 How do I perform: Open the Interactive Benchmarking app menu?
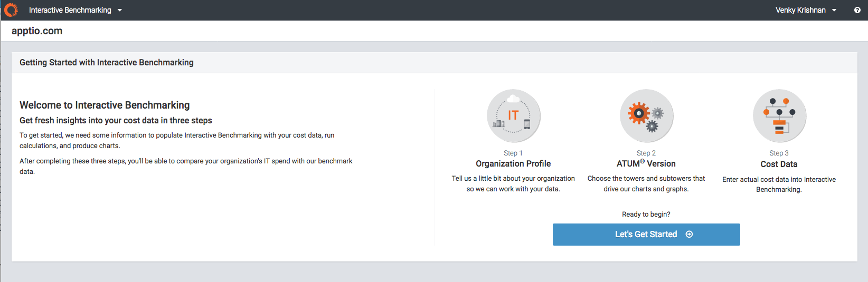76,10
